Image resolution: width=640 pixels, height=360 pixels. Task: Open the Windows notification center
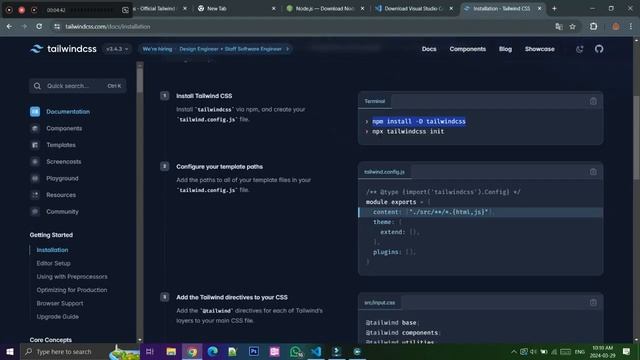[x=626, y=351]
